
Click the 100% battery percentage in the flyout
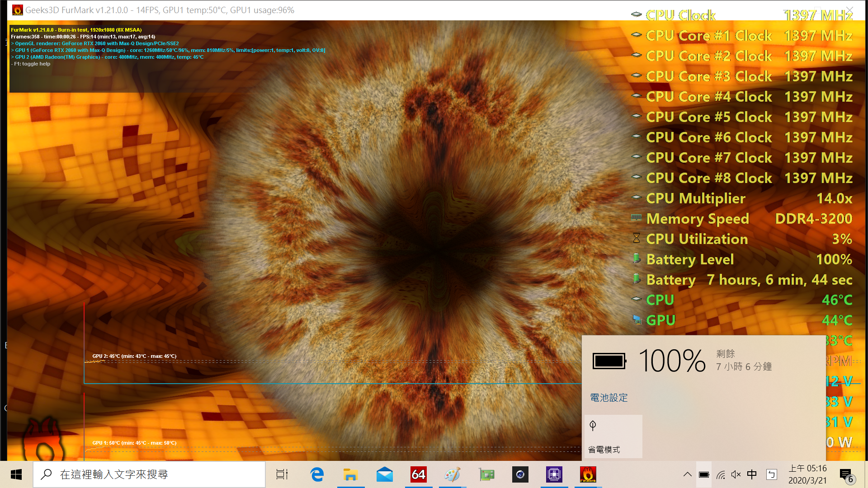(672, 361)
